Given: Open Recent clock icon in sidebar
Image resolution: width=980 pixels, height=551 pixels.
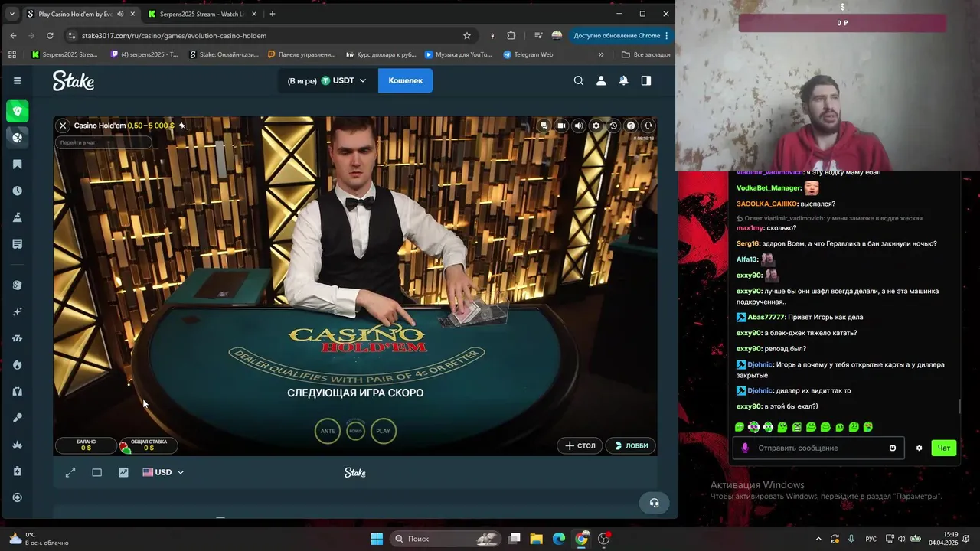Looking at the screenshot, I should click(17, 191).
